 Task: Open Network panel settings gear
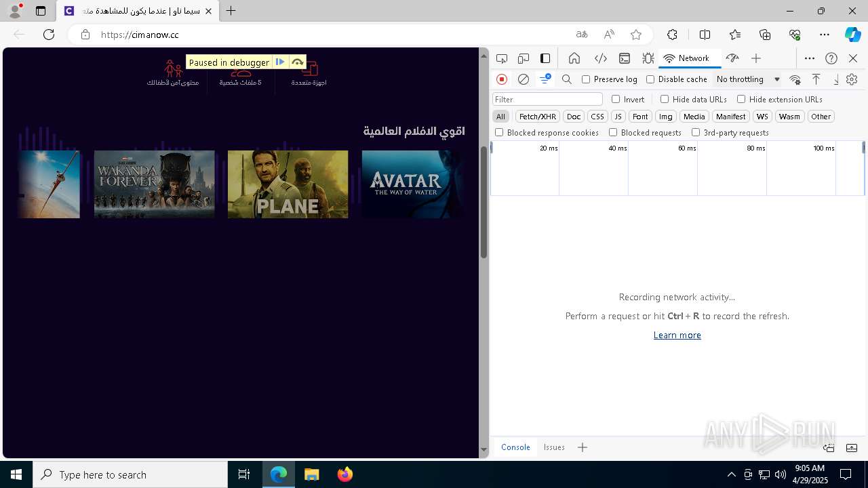pyautogui.click(x=852, y=79)
